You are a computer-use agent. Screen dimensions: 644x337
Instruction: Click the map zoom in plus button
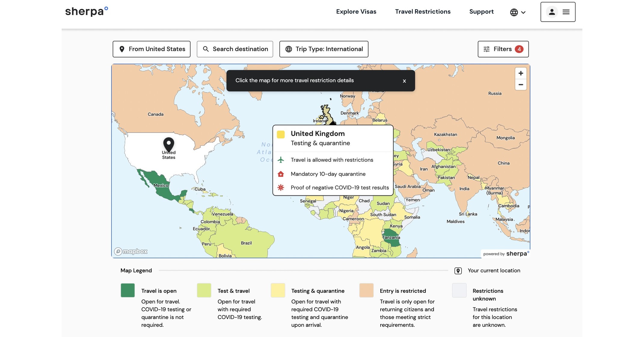click(x=520, y=73)
